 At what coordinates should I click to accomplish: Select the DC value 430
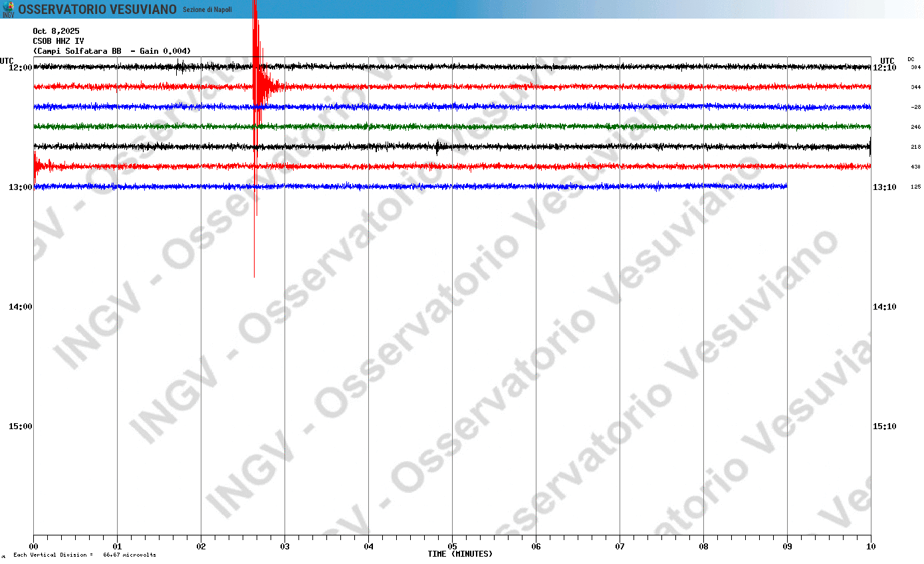point(915,167)
